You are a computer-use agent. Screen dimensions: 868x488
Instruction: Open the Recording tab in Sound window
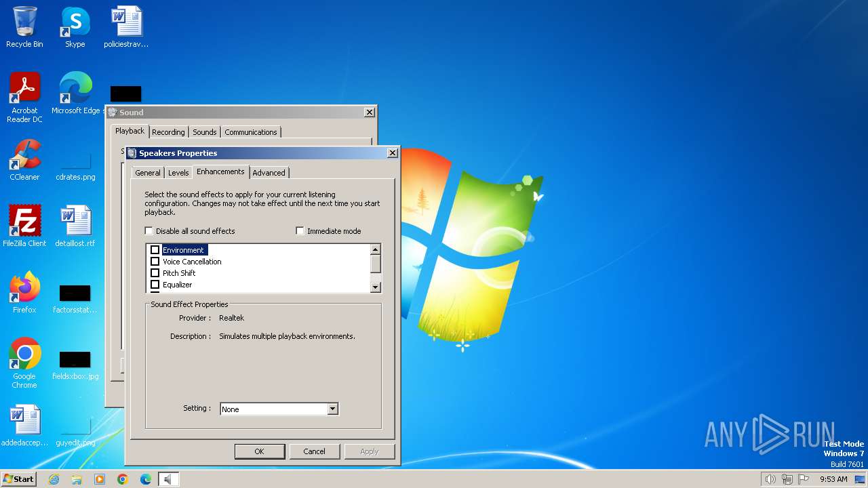[x=168, y=132]
